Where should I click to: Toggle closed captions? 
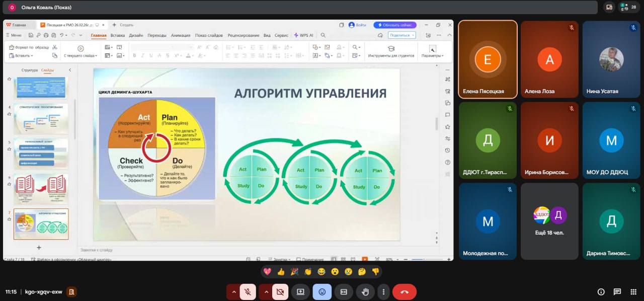[344, 291]
